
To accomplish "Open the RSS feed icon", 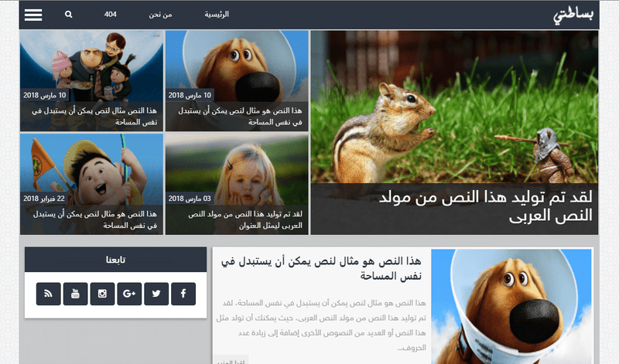I will (49, 294).
